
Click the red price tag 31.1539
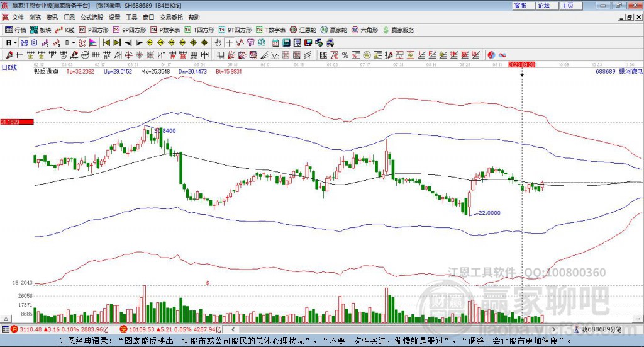point(17,122)
